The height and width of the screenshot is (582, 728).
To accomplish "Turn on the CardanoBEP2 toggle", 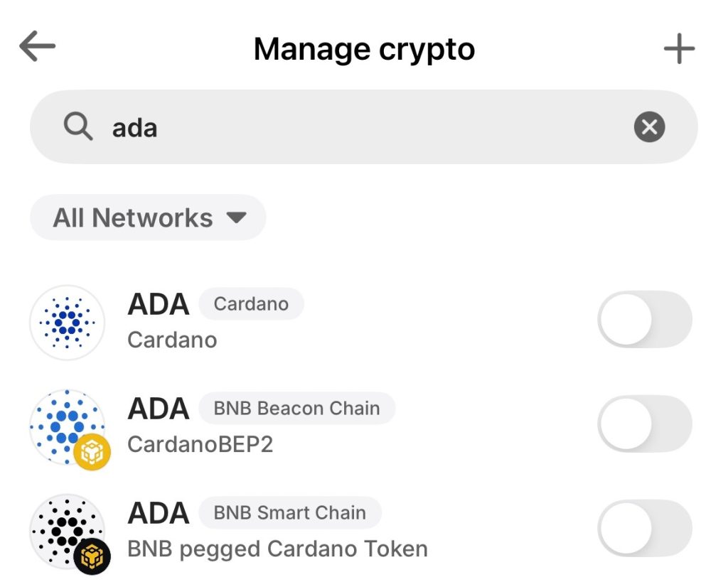I will (x=644, y=424).
